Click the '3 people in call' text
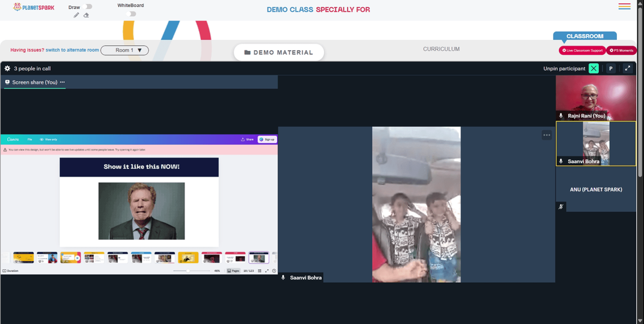Screen dimensions: 644x324 click(32, 68)
